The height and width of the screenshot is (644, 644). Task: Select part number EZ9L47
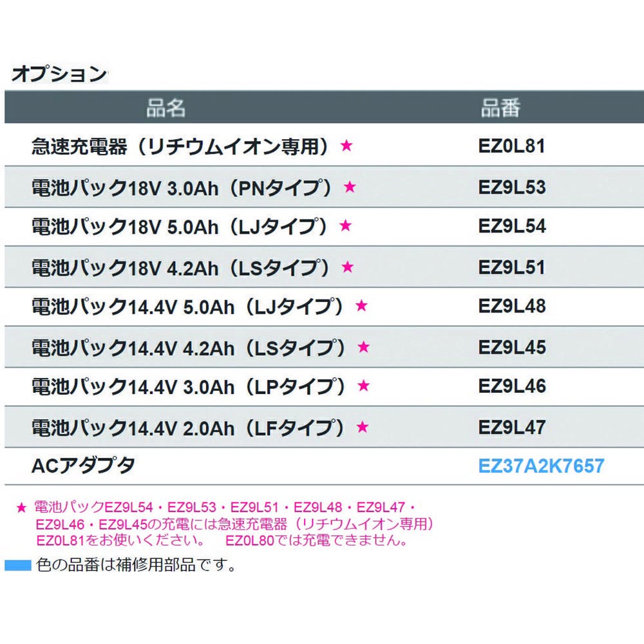coord(511,426)
